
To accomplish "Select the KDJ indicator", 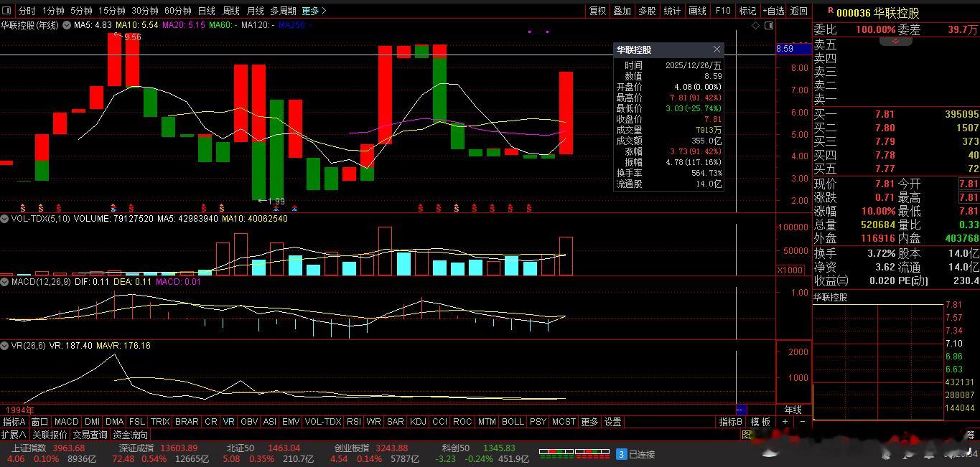I will click(418, 422).
